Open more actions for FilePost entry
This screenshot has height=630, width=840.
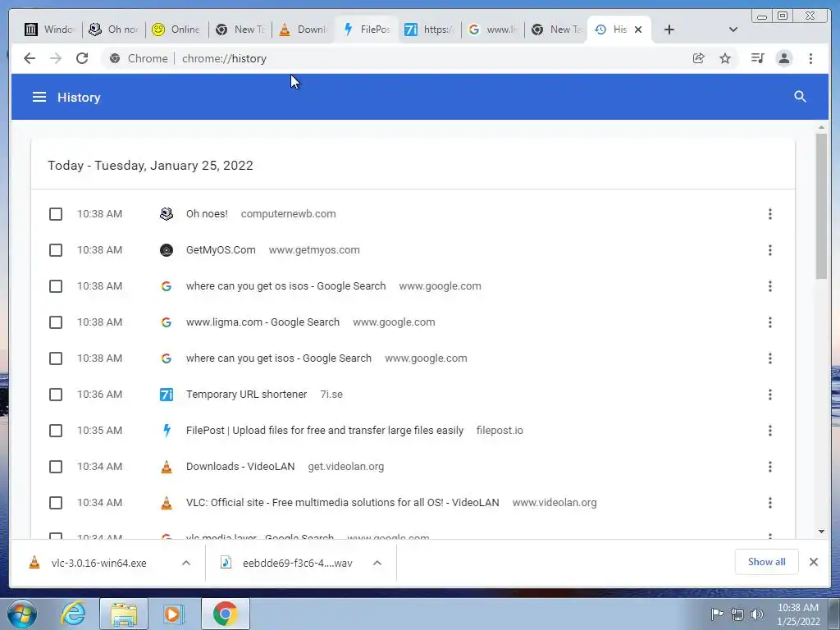(x=769, y=431)
